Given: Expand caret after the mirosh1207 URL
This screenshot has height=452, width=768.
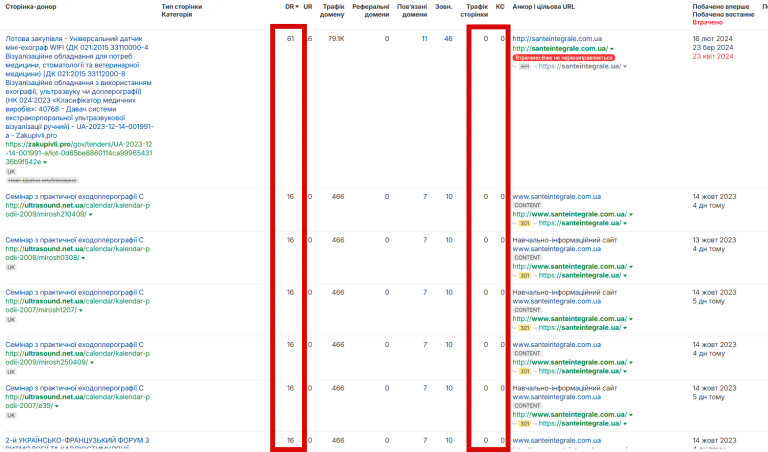Looking at the screenshot, I should tap(81, 310).
